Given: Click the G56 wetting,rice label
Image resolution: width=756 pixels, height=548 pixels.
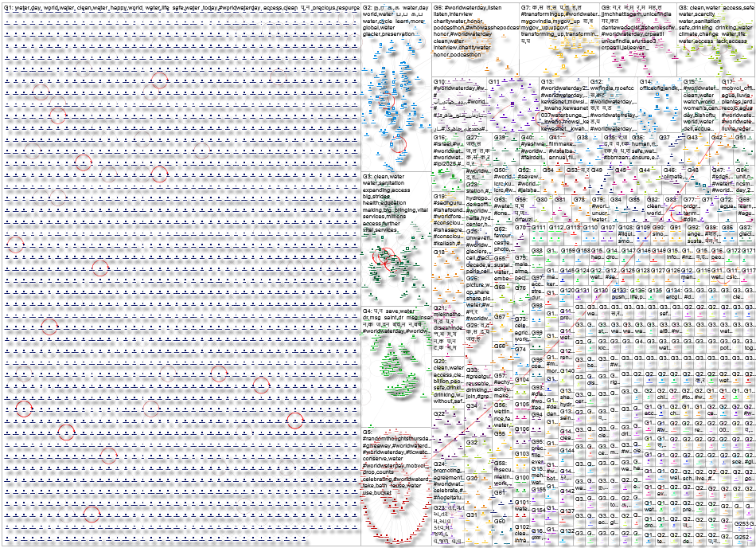Looking at the screenshot, I should click(502, 415).
